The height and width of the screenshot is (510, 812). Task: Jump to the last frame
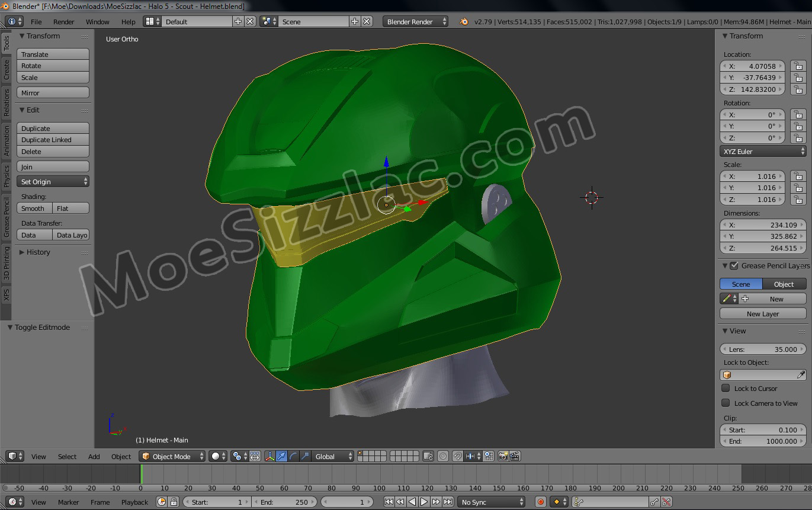click(x=448, y=502)
